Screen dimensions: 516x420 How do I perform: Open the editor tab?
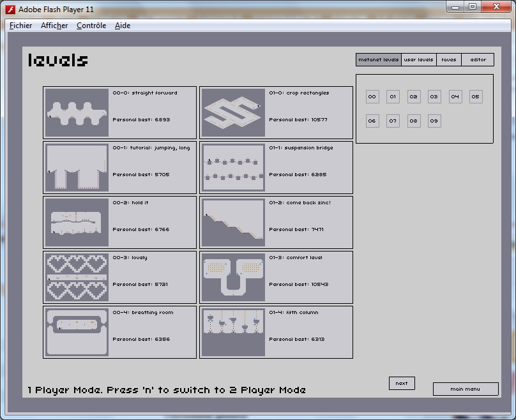478,60
